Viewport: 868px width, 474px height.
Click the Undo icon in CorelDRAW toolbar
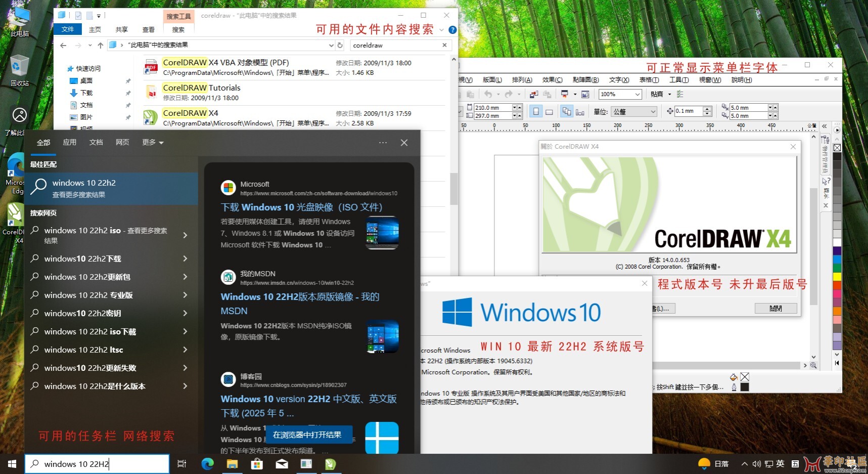point(489,95)
